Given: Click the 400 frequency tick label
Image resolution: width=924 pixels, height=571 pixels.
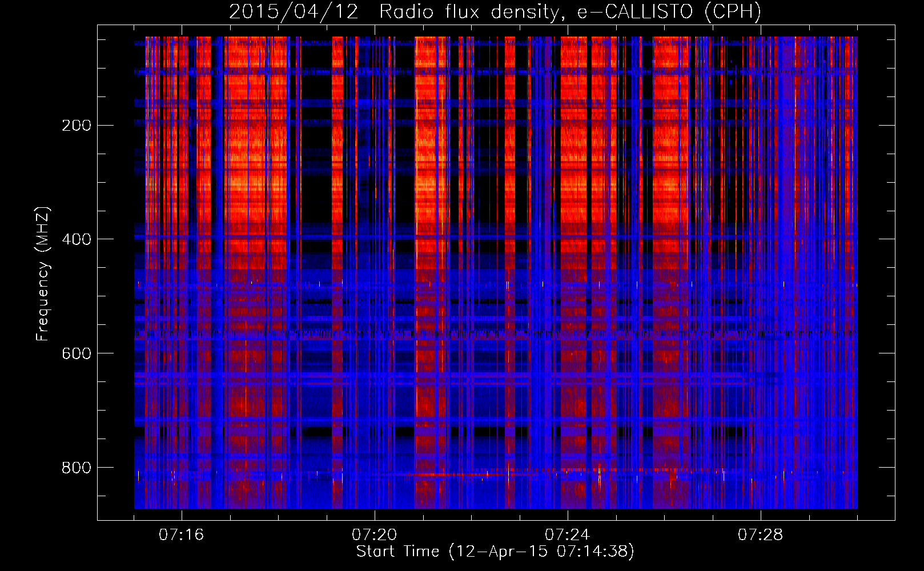Looking at the screenshot, I should [77, 239].
